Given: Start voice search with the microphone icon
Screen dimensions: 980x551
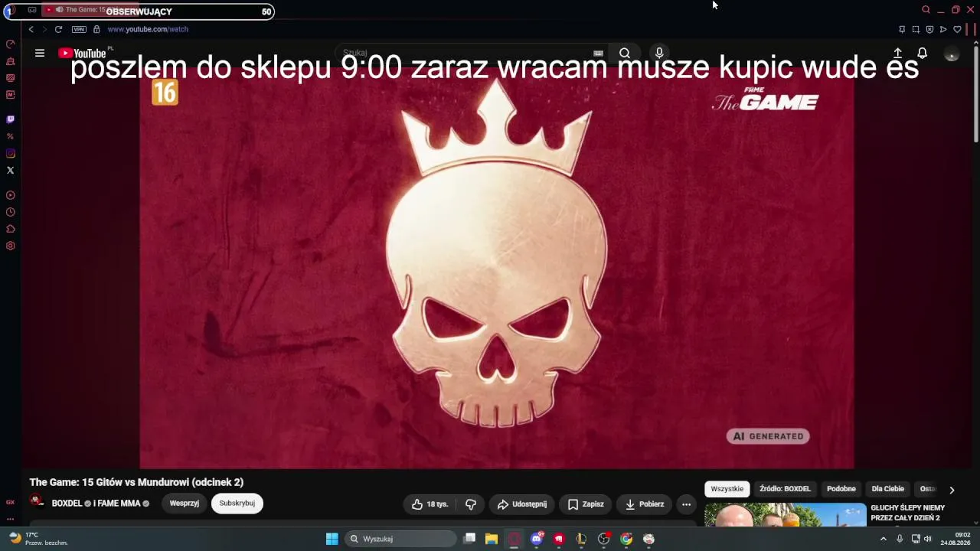Looking at the screenshot, I should click(659, 53).
